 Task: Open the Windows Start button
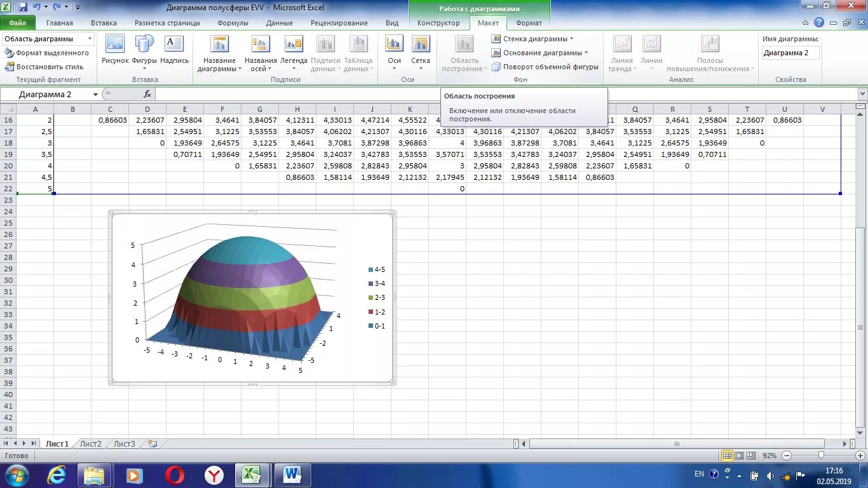(17, 475)
